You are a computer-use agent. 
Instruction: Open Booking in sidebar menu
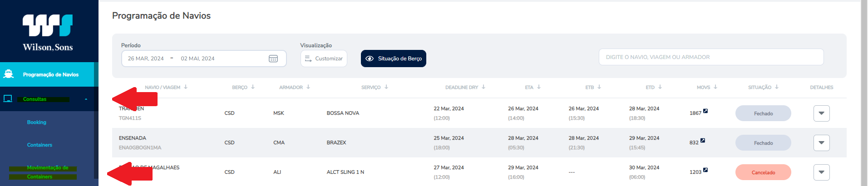36,122
